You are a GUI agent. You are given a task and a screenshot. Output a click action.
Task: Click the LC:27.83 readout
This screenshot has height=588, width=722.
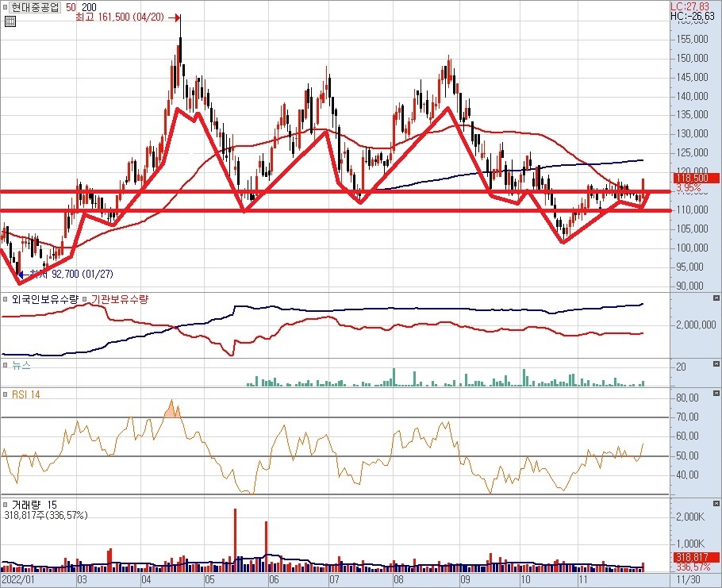click(x=689, y=6)
